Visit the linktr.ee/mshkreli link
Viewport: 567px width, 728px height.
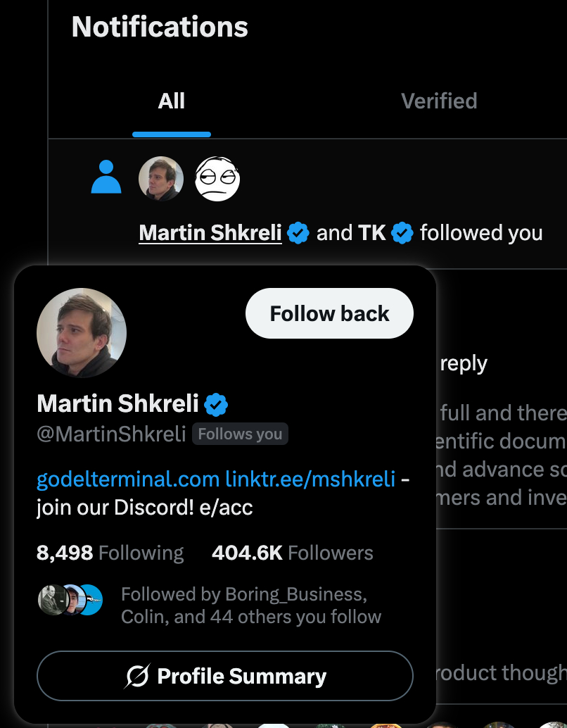click(x=310, y=479)
